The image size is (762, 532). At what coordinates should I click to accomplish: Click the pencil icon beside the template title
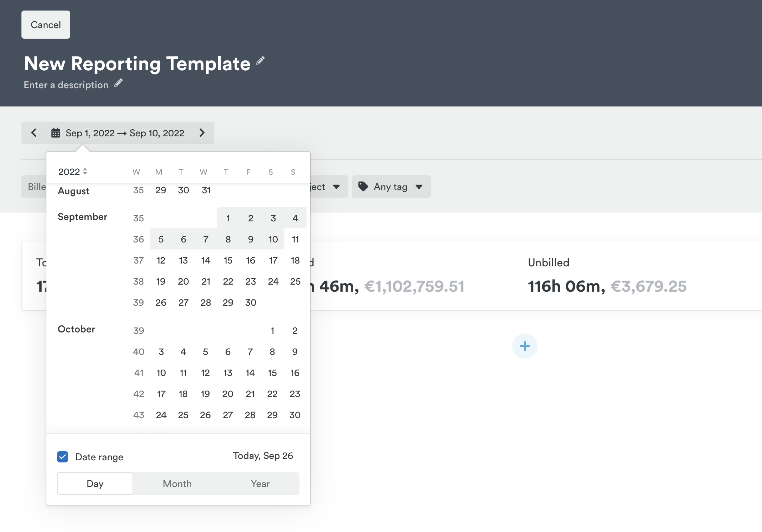260,61
